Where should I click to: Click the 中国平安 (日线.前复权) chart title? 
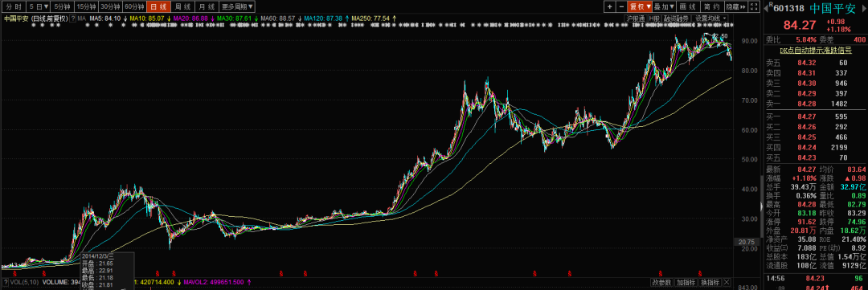35,18
